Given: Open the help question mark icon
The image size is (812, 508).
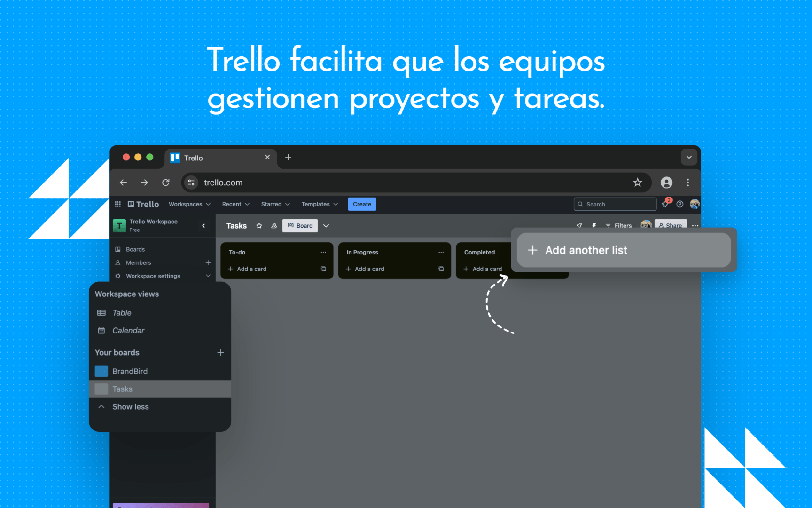Looking at the screenshot, I should pyautogui.click(x=680, y=204).
